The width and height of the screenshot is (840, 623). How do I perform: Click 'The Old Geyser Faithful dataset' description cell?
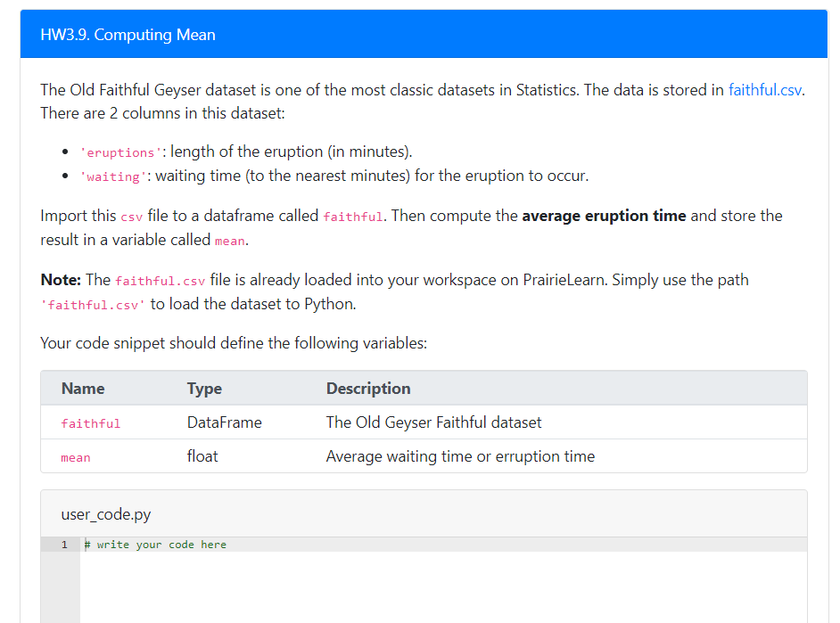click(432, 422)
